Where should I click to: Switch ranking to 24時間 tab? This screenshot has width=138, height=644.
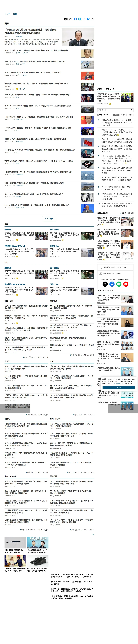(x=123, y=115)
